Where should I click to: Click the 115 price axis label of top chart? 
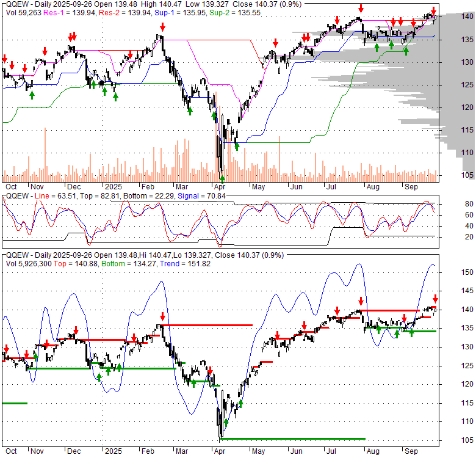pyautogui.click(x=467, y=130)
